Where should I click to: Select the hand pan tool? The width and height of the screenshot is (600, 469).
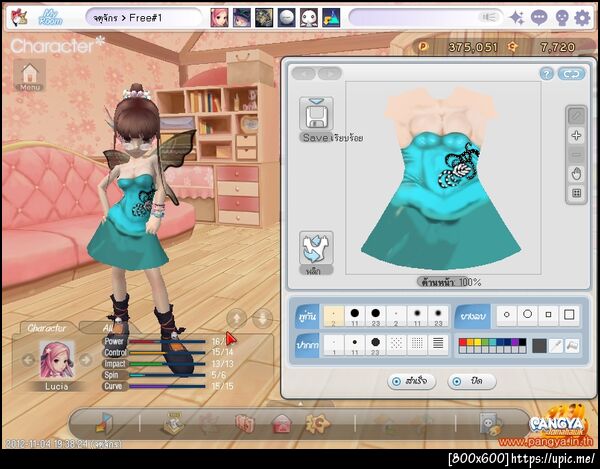pos(576,174)
